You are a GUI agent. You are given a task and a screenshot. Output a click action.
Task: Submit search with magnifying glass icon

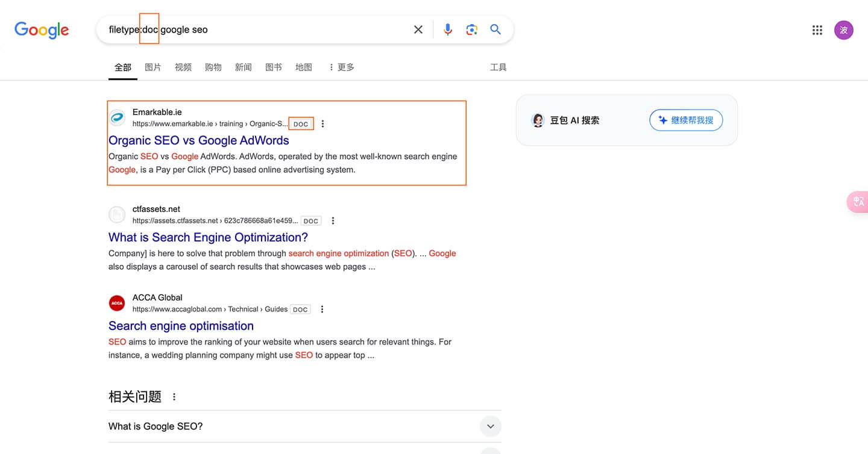pos(495,30)
